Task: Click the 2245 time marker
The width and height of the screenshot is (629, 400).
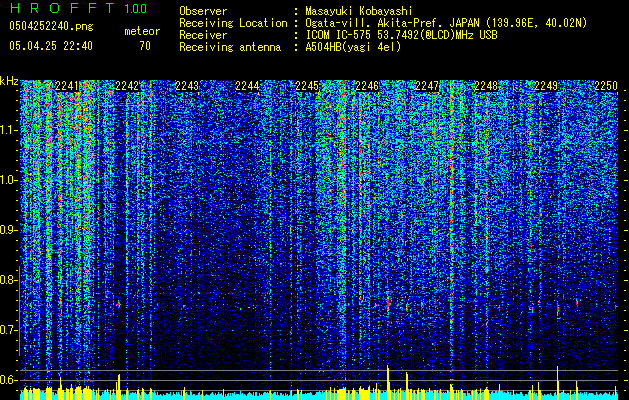Action: tap(307, 86)
